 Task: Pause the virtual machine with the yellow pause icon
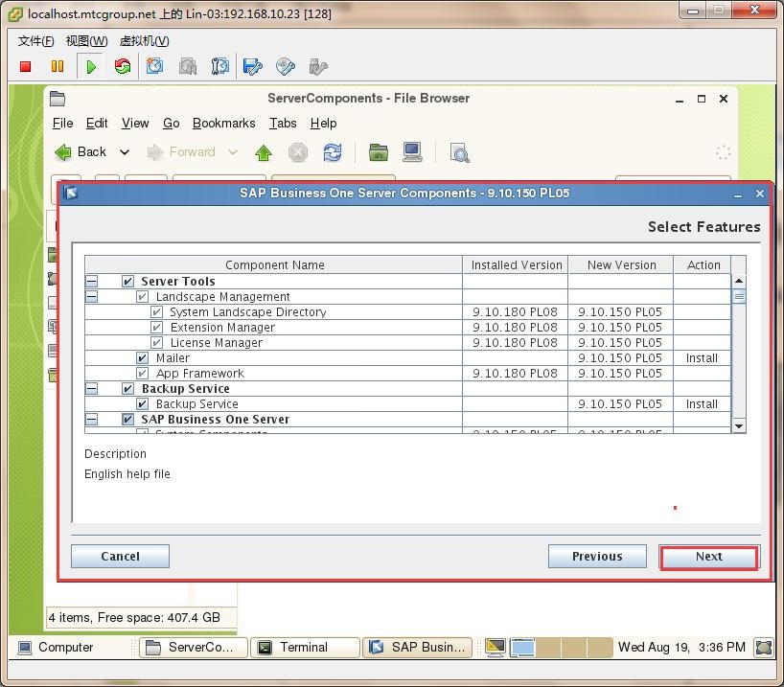click(58, 66)
